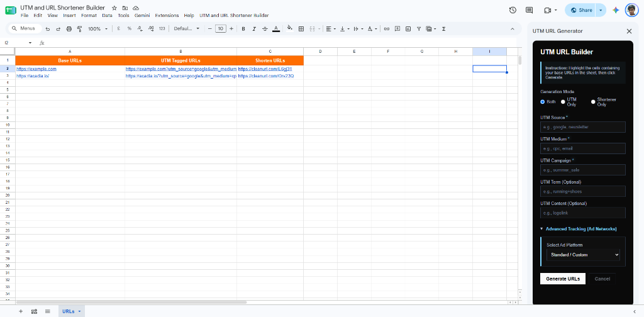Open the comments panel icon

click(x=530, y=10)
